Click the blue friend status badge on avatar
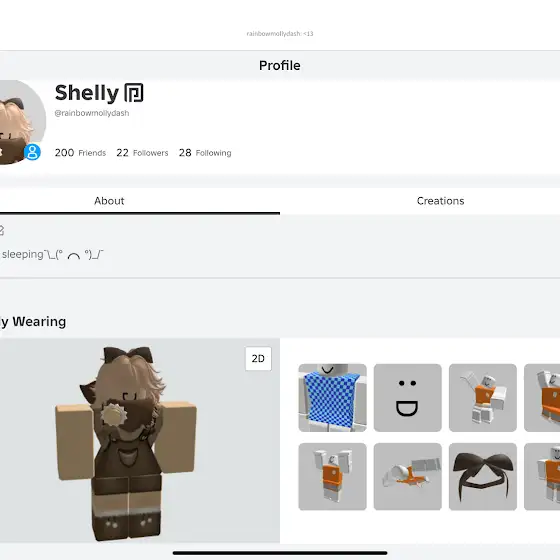This screenshot has width=560, height=560. pyautogui.click(x=32, y=152)
